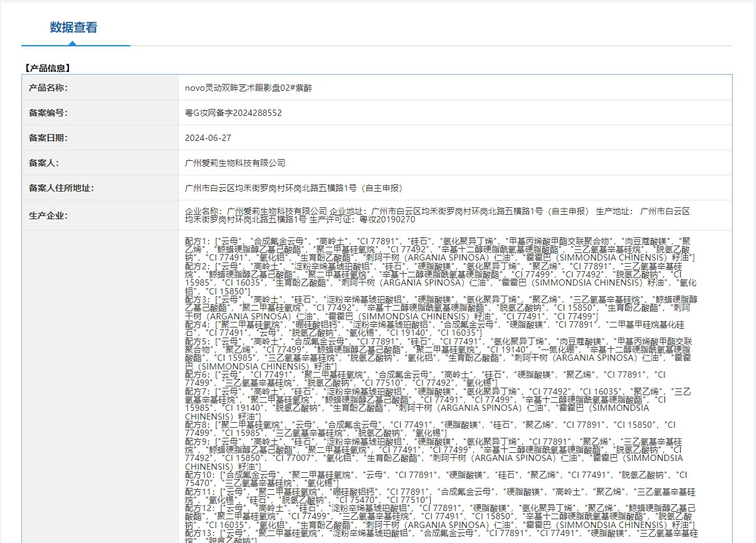Click the 配方13 ingredient list
The width and height of the screenshot is (756, 543).
tap(440, 536)
